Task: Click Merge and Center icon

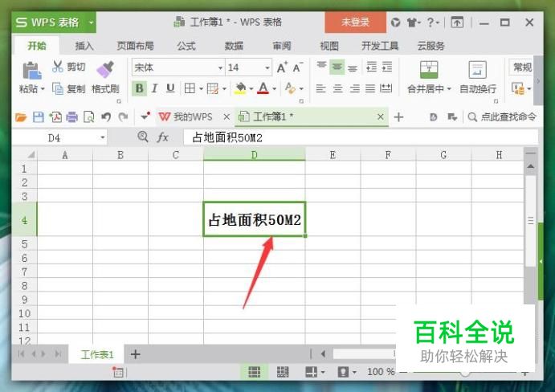Action: pos(429,69)
